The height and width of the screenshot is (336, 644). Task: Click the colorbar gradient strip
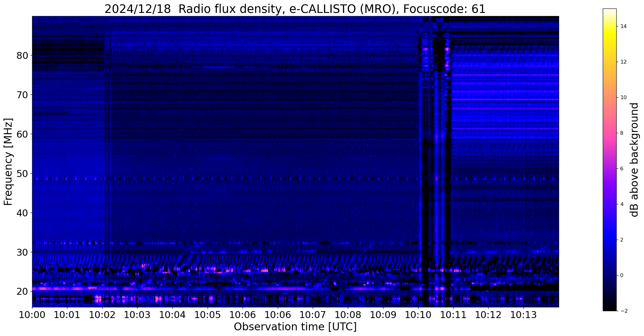(609, 160)
